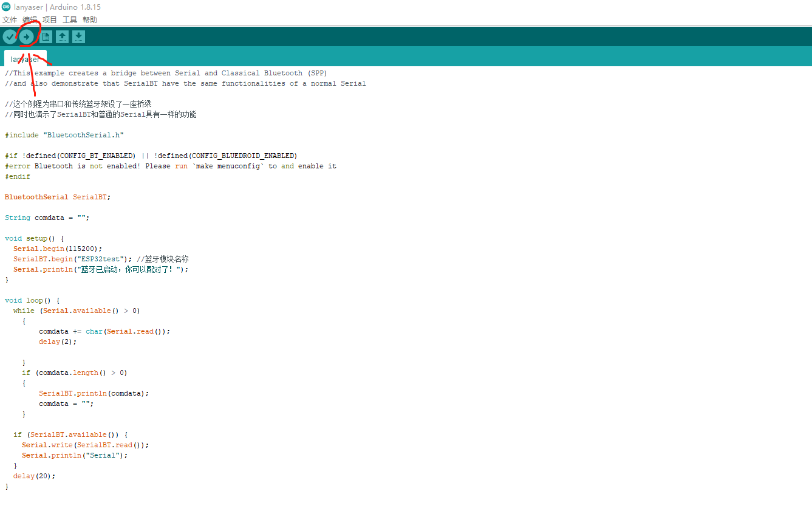Click 'while (Serial.available() > 0)' line
The width and height of the screenshot is (812, 505).
pos(77,311)
